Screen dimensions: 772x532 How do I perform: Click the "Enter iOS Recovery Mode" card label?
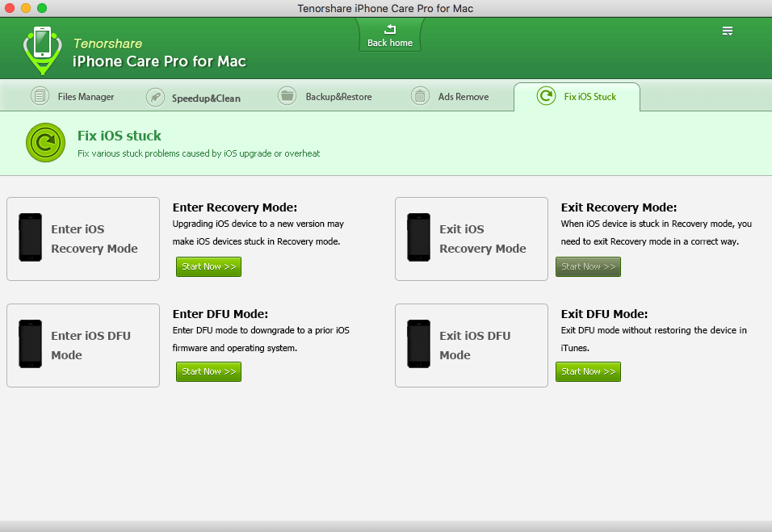point(94,239)
